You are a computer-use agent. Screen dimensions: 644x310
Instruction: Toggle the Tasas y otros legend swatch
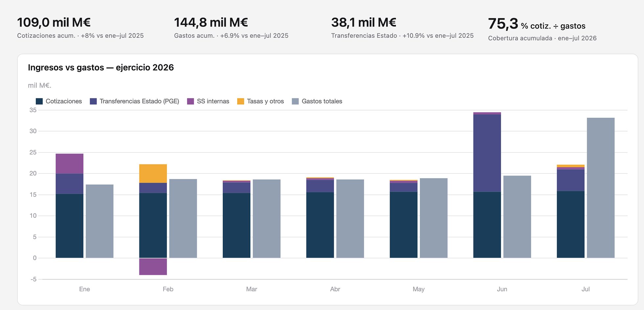pos(241,101)
